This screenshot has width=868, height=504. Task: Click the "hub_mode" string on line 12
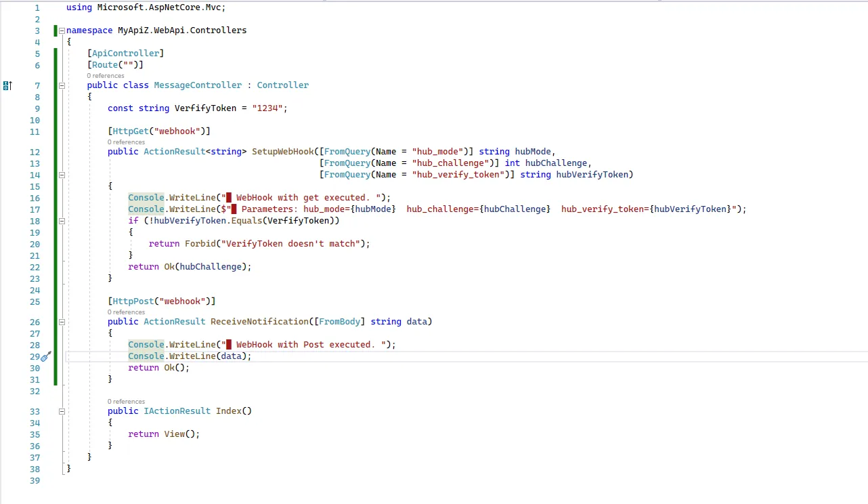click(437, 152)
